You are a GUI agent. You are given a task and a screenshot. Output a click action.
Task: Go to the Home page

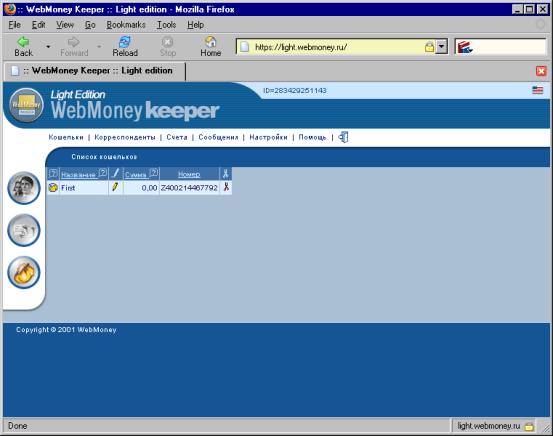pyautogui.click(x=211, y=47)
